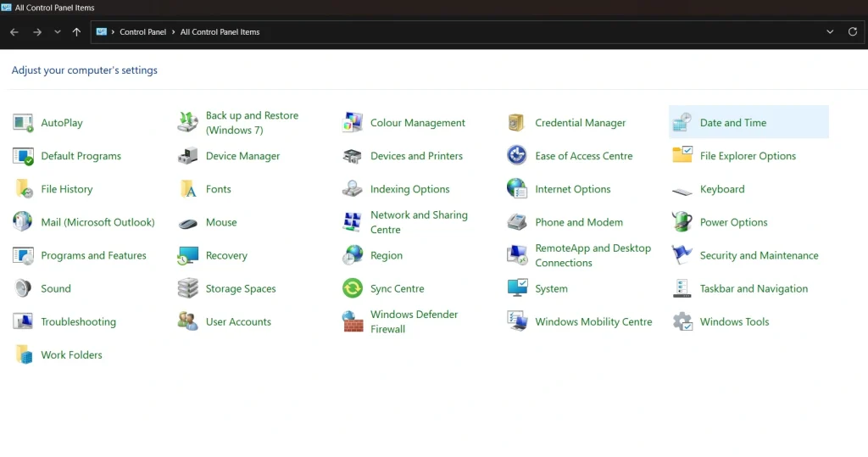This screenshot has width=868, height=457.
Task: Open the User Accounts link
Action: click(x=238, y=322)
